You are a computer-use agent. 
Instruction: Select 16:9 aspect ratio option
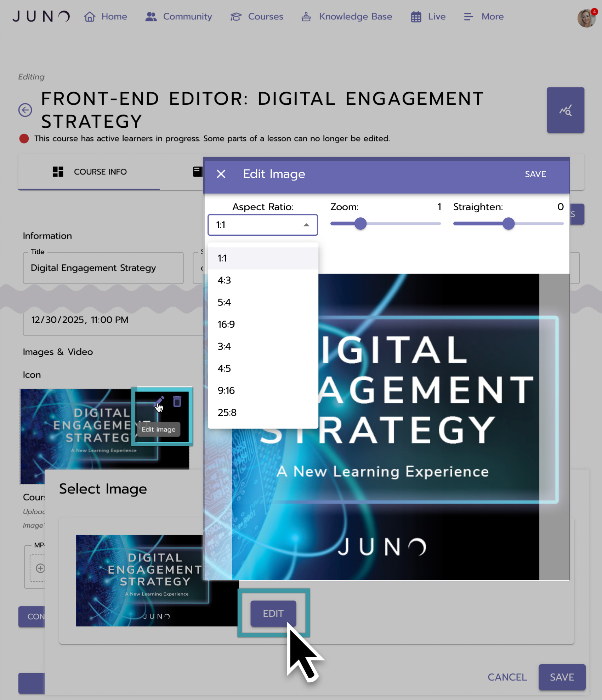[263, 325]
